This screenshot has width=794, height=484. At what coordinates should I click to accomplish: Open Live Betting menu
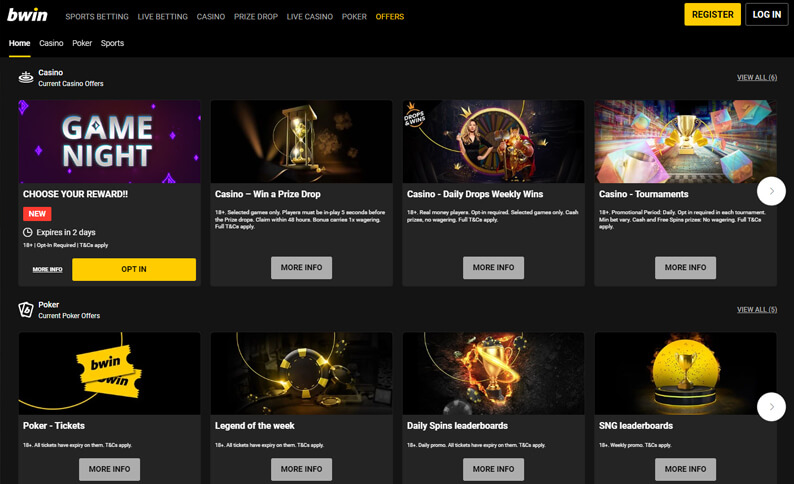163,17
